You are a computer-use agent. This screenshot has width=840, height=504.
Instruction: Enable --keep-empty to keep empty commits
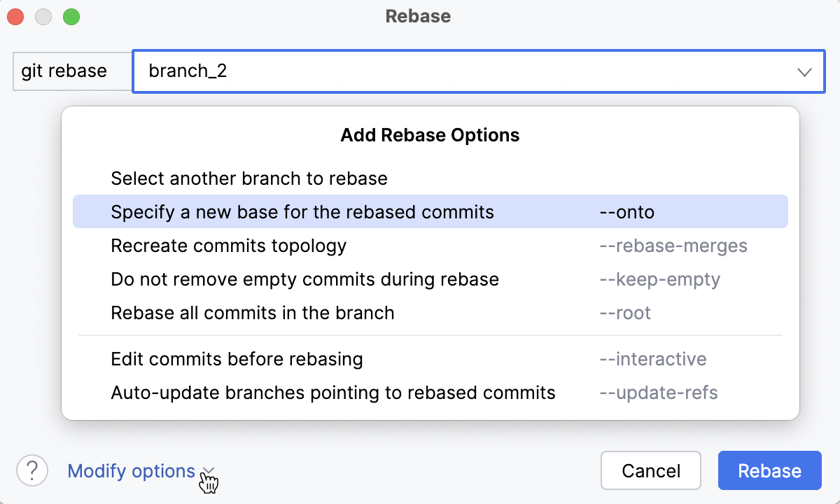click(x=430, y=279)
